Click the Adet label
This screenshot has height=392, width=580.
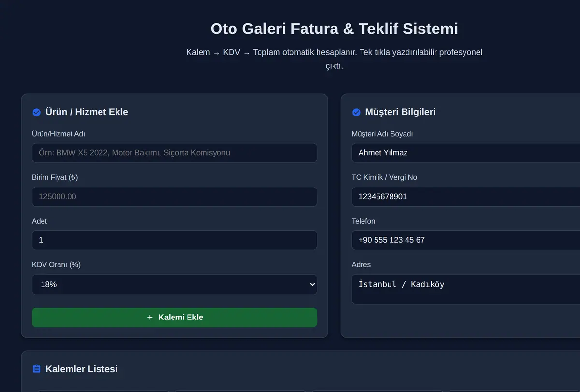pos(40,221)
